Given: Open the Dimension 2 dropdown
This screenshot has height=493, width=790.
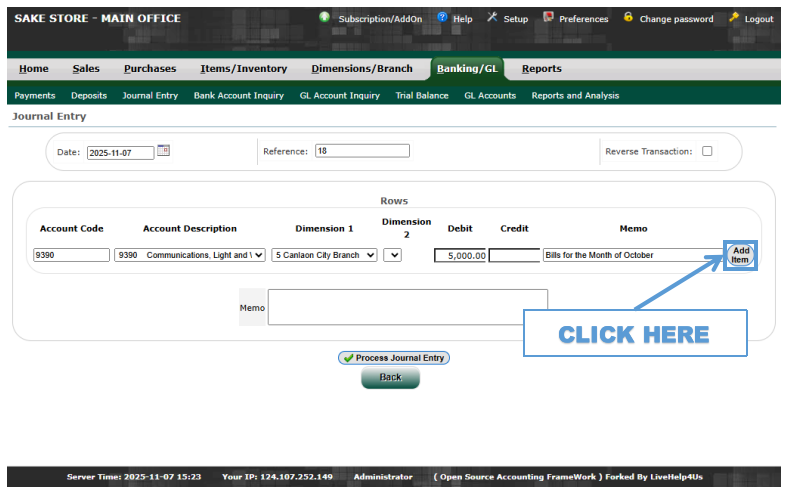Looking at the screenshot, I should point(392,255).
